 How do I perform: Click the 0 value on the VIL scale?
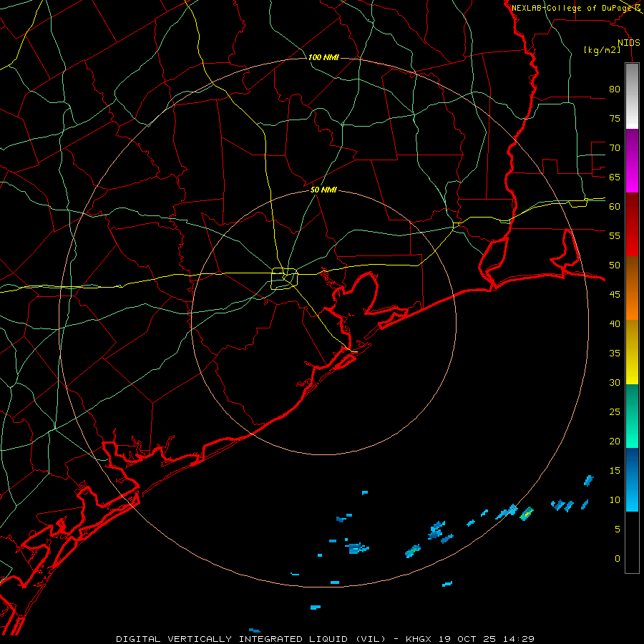pos(618,559)
